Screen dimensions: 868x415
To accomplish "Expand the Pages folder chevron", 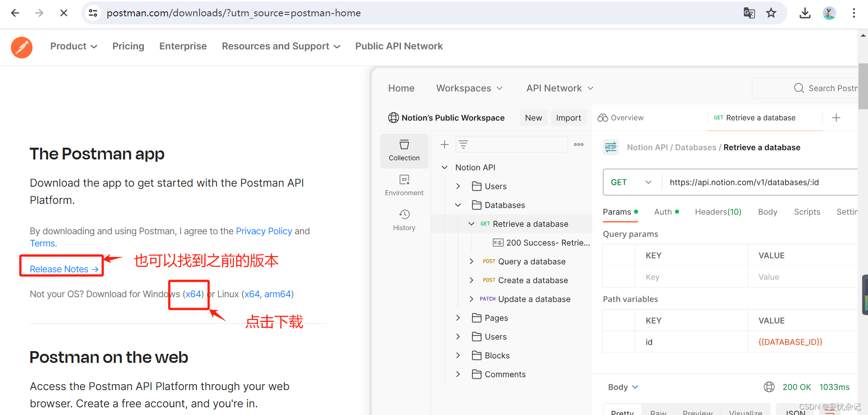I will [x=458, y=318].
